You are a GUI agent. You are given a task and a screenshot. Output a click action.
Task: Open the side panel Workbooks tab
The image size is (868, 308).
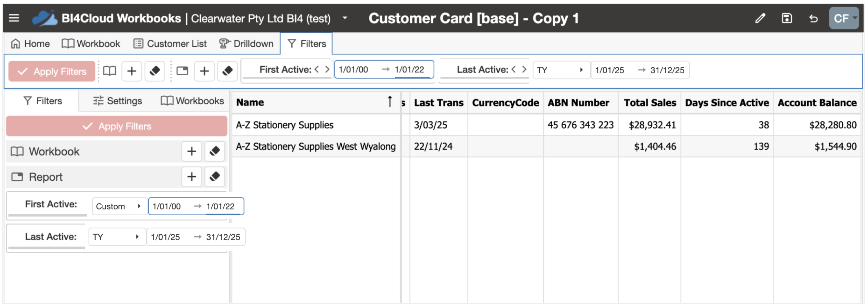192,101
